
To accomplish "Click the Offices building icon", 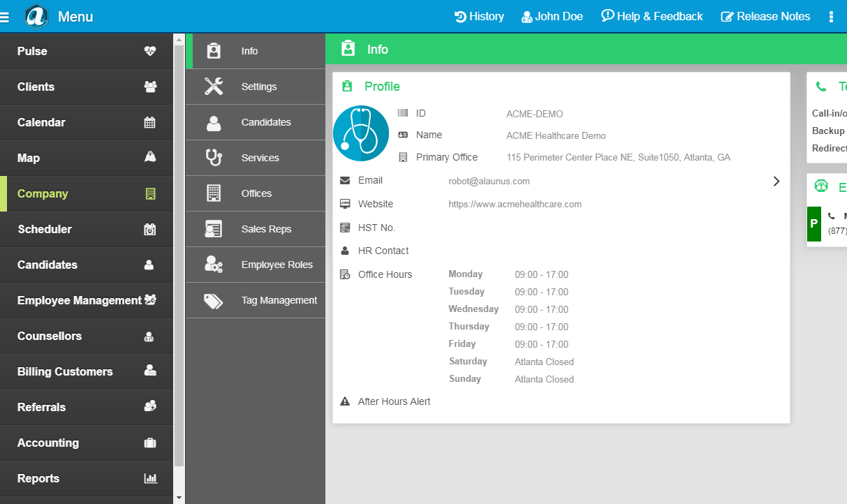I will pyautogui.click(x=214, y=193).
